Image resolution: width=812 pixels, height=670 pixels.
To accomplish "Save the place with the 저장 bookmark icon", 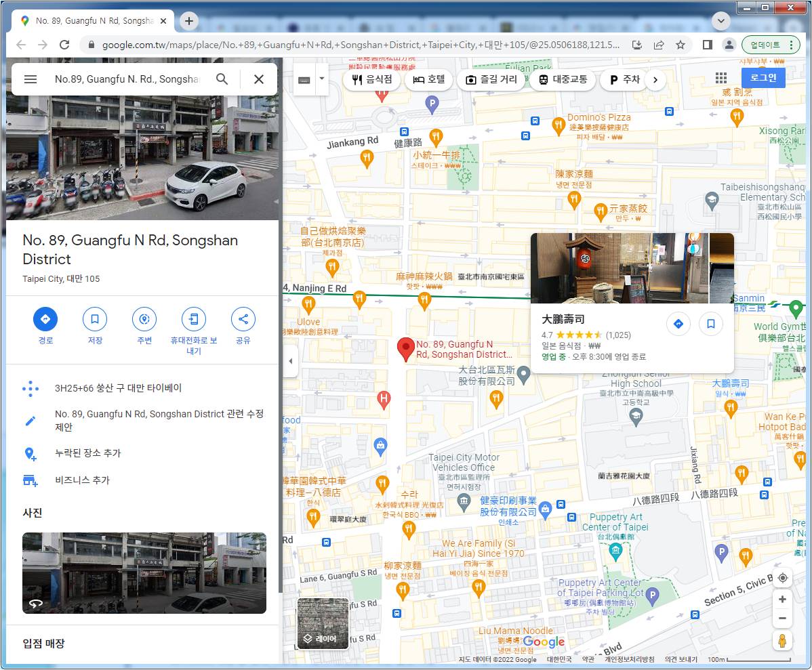I will [95, 319].
